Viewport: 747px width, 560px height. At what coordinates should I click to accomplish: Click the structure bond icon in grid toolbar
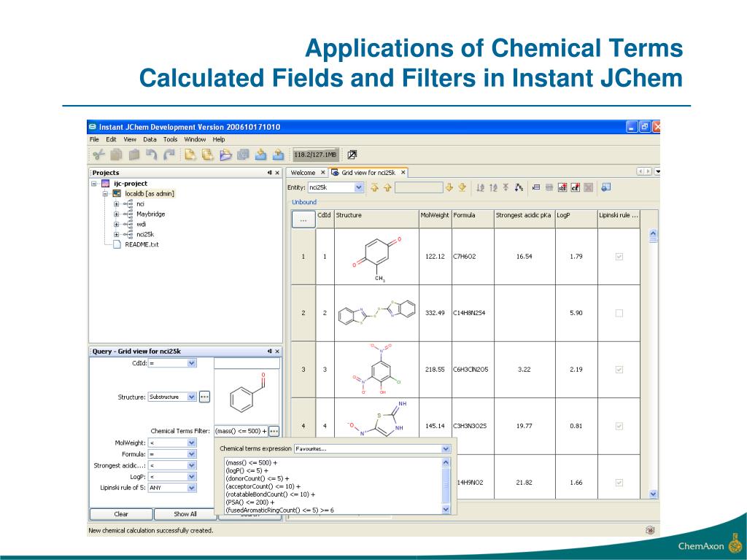coord(519,187)
